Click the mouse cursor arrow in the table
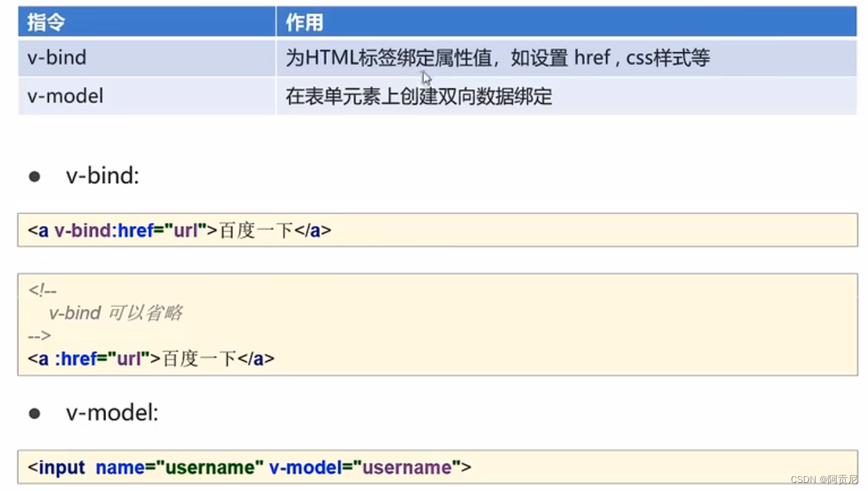This screenshot has width=868, height=491. [425, 77]
